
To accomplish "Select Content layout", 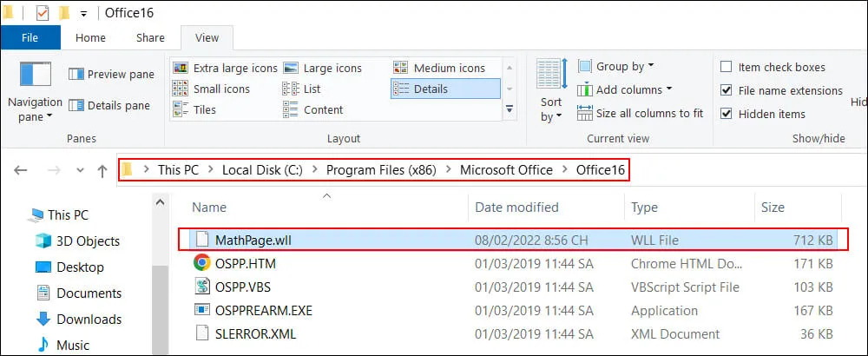I will pyautogui.click(x=313, y=109).
